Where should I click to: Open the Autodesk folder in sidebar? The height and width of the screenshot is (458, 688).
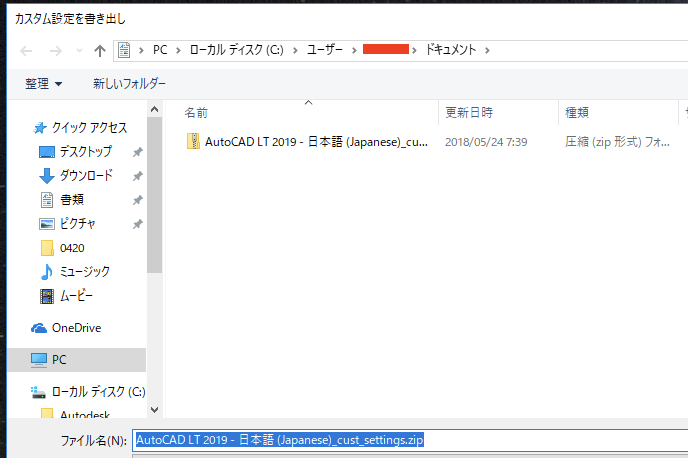[x=85, y=414]
